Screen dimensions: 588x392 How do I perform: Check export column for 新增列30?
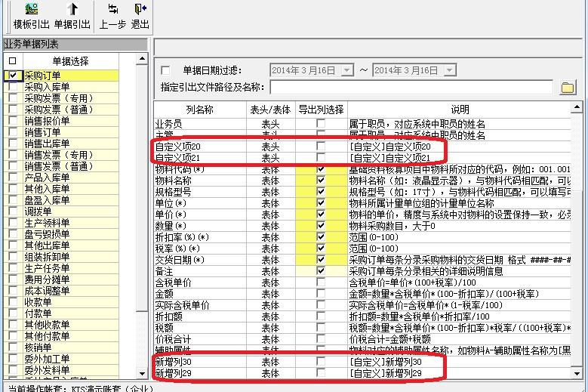tap(321, 362)
